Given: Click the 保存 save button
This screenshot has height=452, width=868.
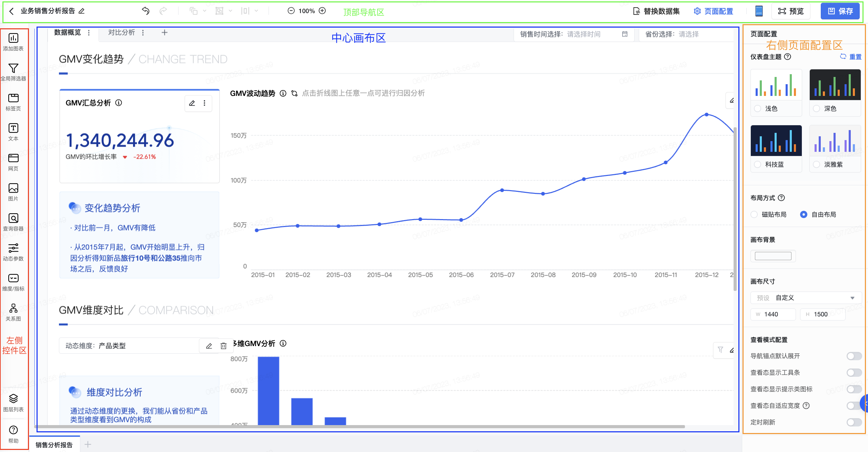Looking at the screenshot, I should [x=840, y=11].
